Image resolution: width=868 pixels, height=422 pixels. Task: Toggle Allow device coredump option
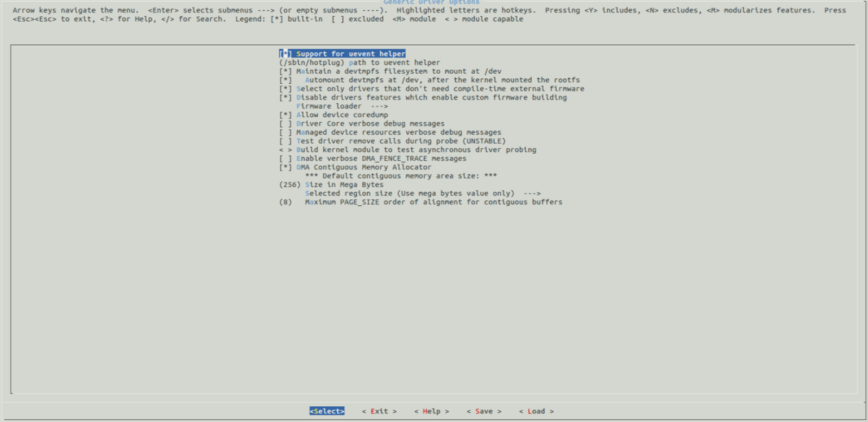click(334, 115)
